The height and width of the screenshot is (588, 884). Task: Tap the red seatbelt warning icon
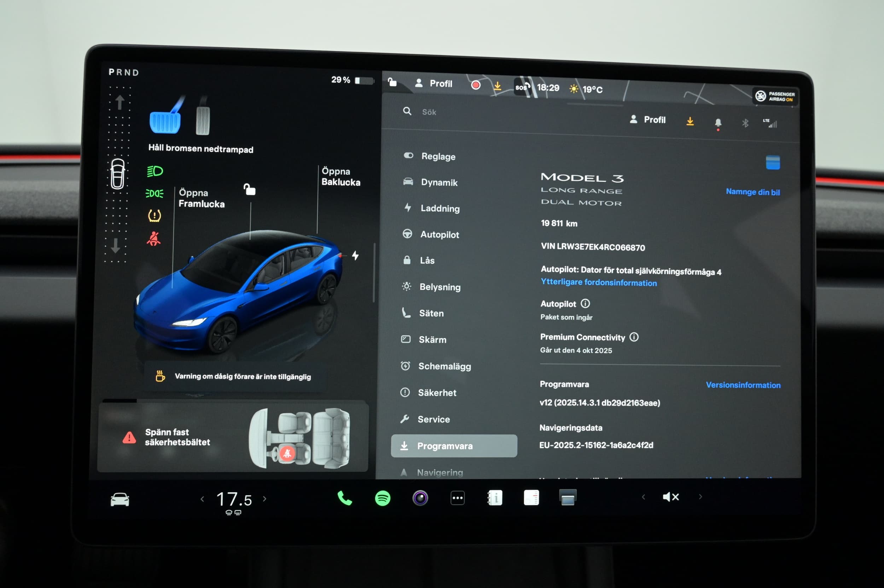click(x=153, y=239)
